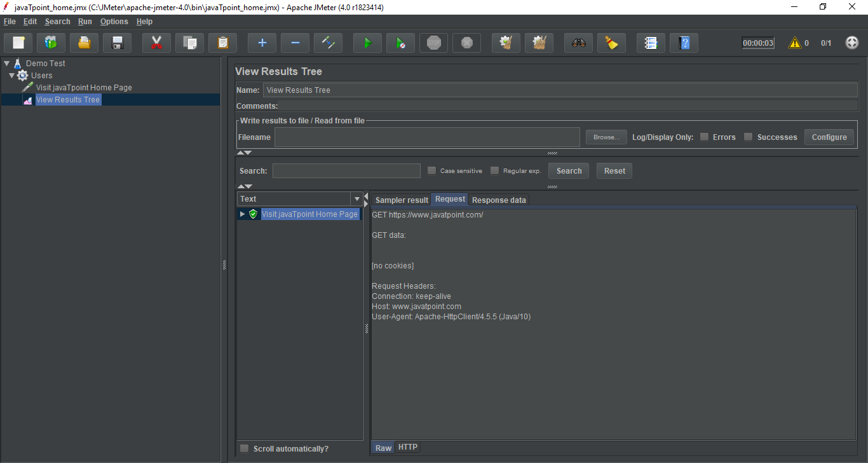The width and height of the screenshot is (868, 463).
Task: Click the Clear results broom icon
Action: [x=506, y=43]
